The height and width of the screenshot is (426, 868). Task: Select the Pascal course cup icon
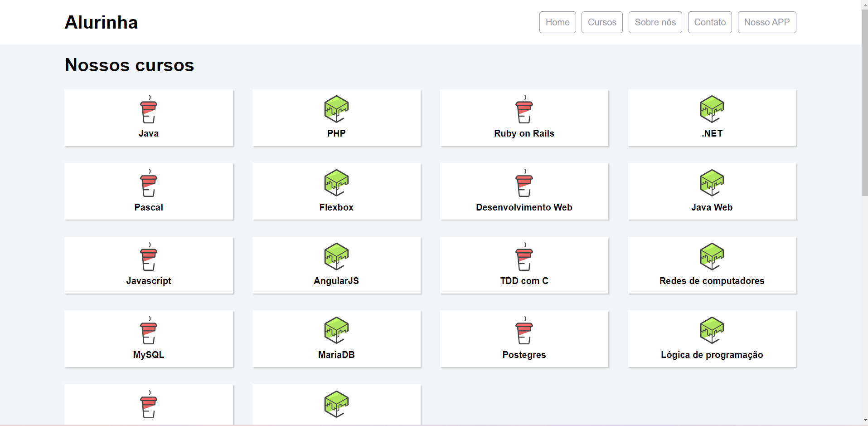(148, 183)
